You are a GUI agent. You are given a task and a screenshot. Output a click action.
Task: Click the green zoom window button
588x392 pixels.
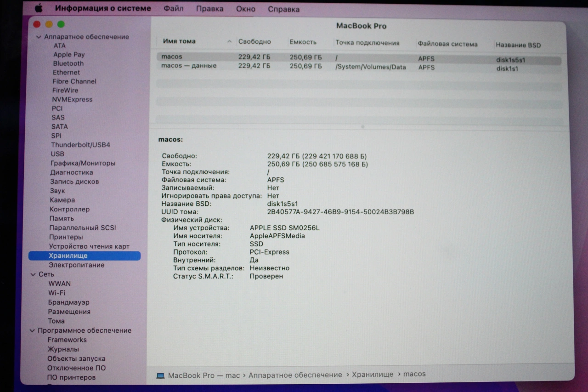point(61,24)
